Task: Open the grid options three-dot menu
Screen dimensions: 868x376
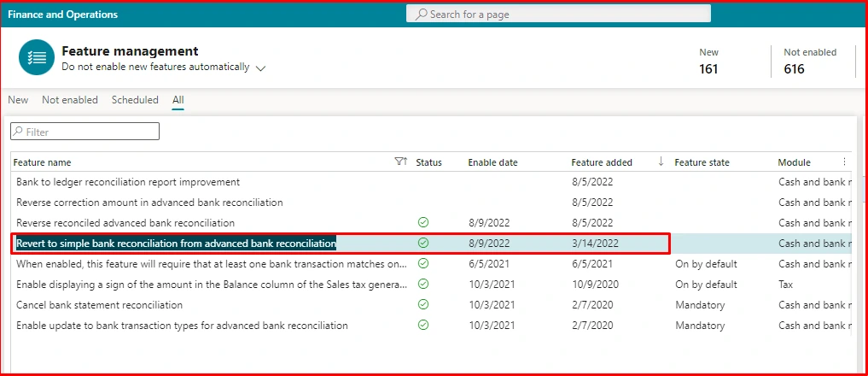Action: (844, 162)
